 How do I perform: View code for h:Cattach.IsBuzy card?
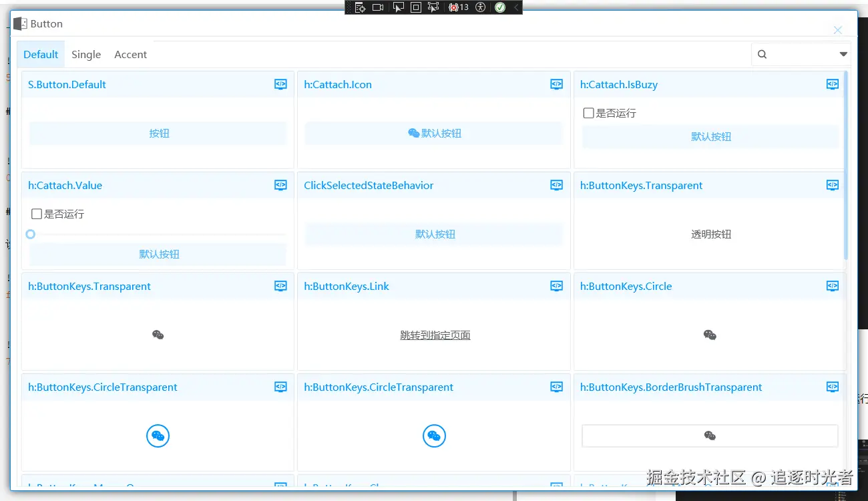(x=832, y=84)
